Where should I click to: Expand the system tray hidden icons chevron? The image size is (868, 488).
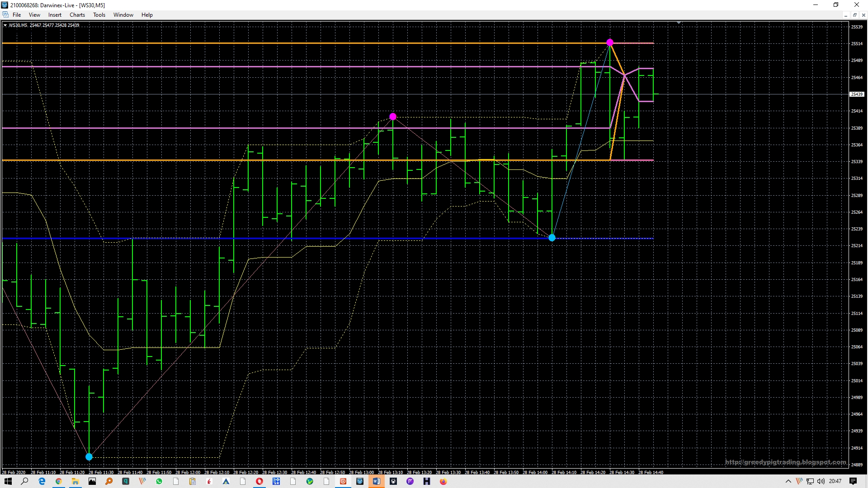pyautogui.click(x=788, y=481)
